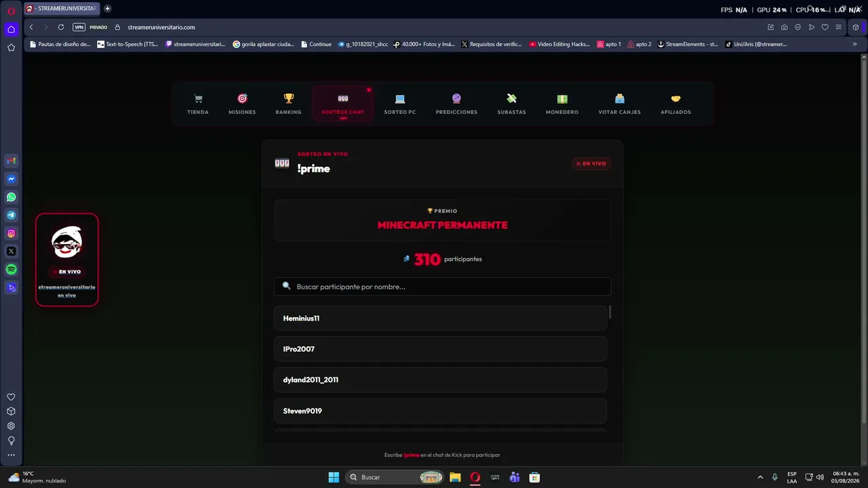Open Instagram in Opera sidebar

(11, 234)
